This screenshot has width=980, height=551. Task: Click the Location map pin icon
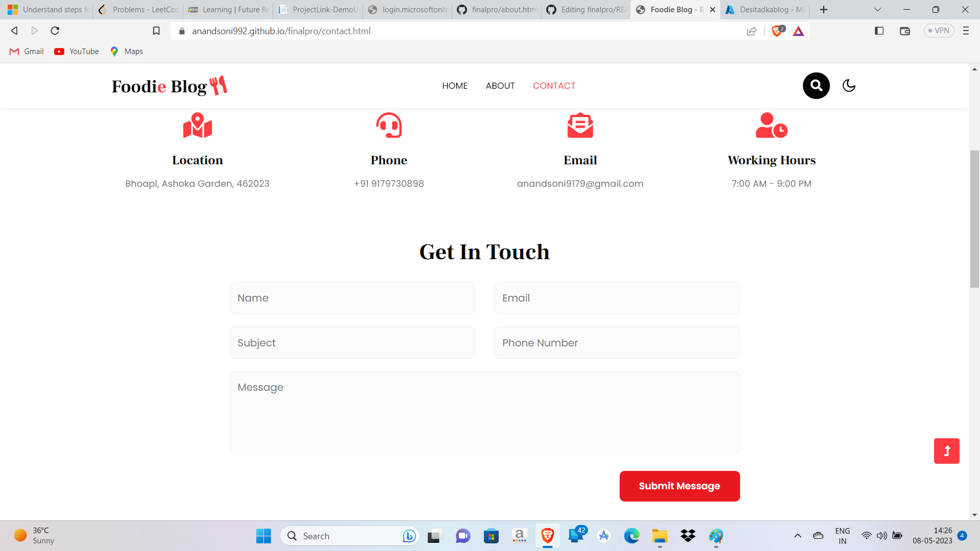pyautogui.click(x=197, y=125)
